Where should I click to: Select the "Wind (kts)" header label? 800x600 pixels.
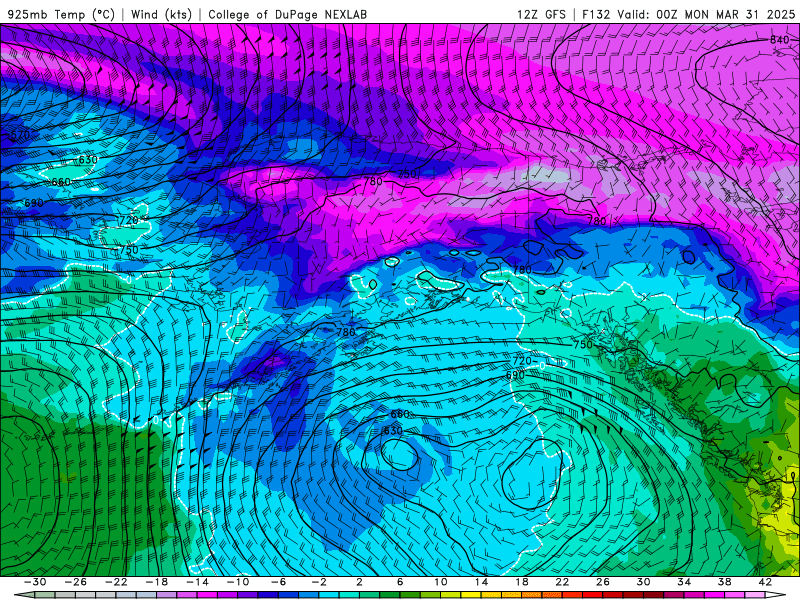click(x=161, y=14)
